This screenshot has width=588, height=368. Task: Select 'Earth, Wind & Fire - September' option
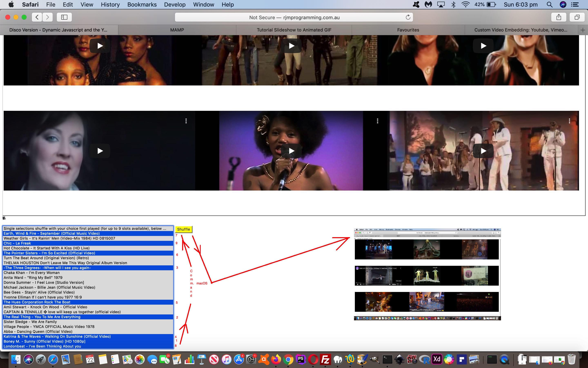[x=88, y=233]
